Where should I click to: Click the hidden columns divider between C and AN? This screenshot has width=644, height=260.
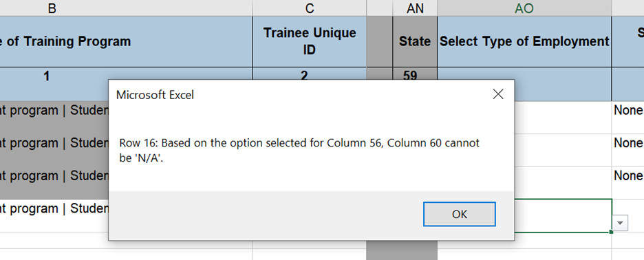click(380, 8)
